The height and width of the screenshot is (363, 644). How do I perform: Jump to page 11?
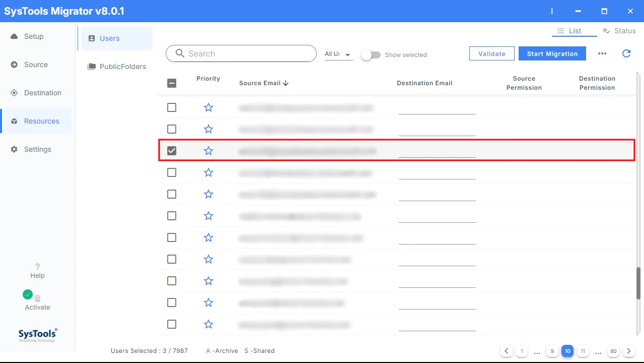[583, 351]
